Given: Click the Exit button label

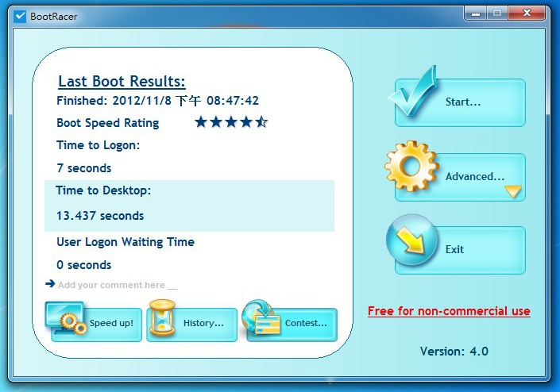Looking at the screenshot, I should 454,249.
